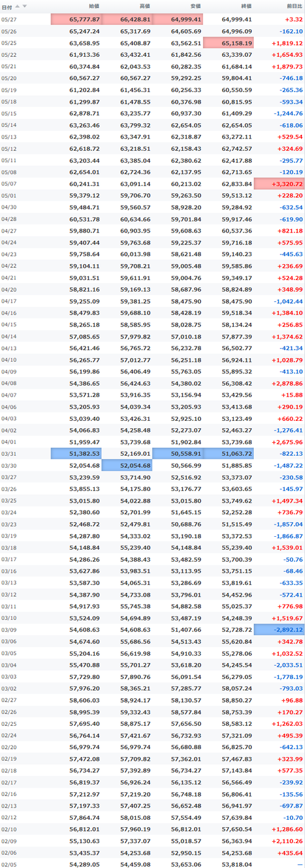Select the 05/19 date cell
The image size is (305, 868).
pyautogui.click(x=9, y=90)
